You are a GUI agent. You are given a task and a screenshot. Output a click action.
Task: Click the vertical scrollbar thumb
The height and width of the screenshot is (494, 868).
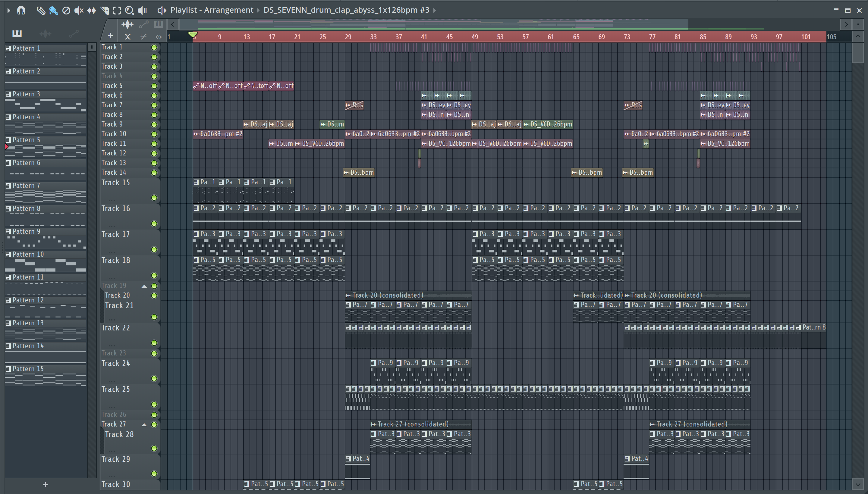tap(858, 52)
